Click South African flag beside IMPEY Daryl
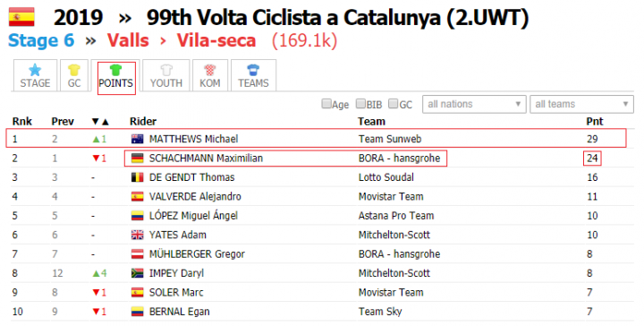This screenshot has height=326, width=644. coord(137,273)
